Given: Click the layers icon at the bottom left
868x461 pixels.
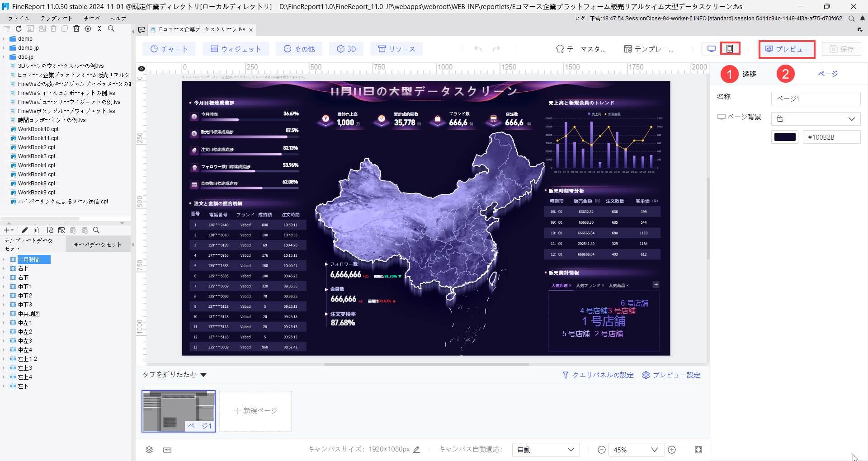Looking at the screenshot, I should pos(149,450).
